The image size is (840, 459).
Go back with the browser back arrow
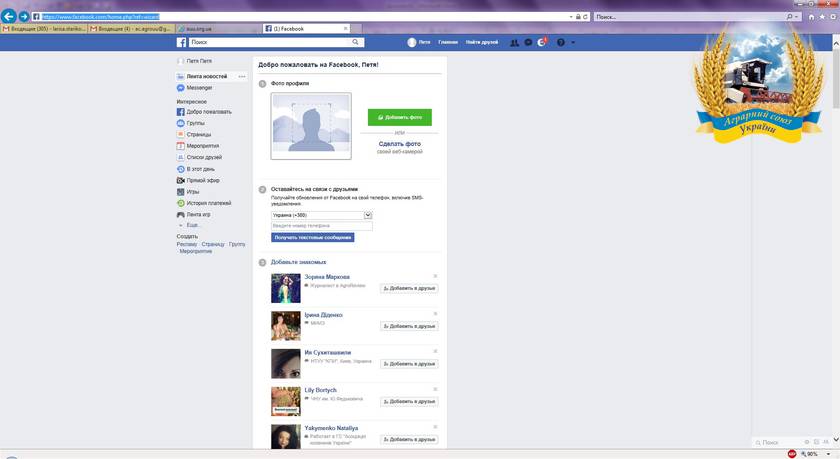[9, 17]
